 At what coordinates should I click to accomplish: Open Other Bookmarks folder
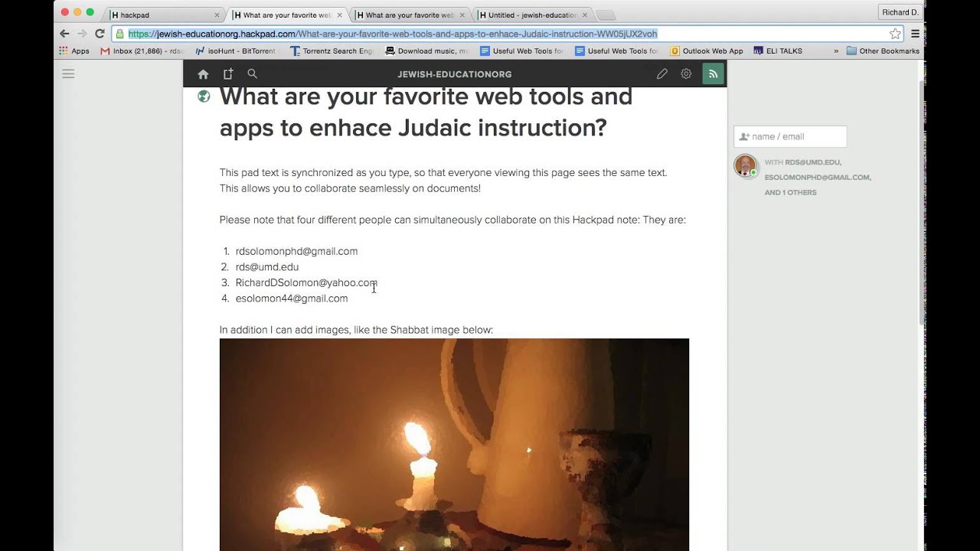click(x=883, y=51)
